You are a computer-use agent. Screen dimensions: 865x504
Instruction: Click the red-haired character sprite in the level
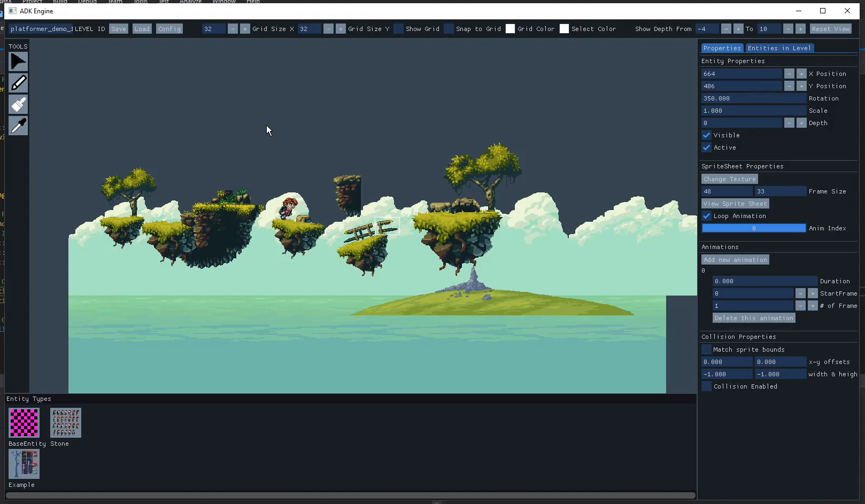pyautogui.click(x=288, y=208)
